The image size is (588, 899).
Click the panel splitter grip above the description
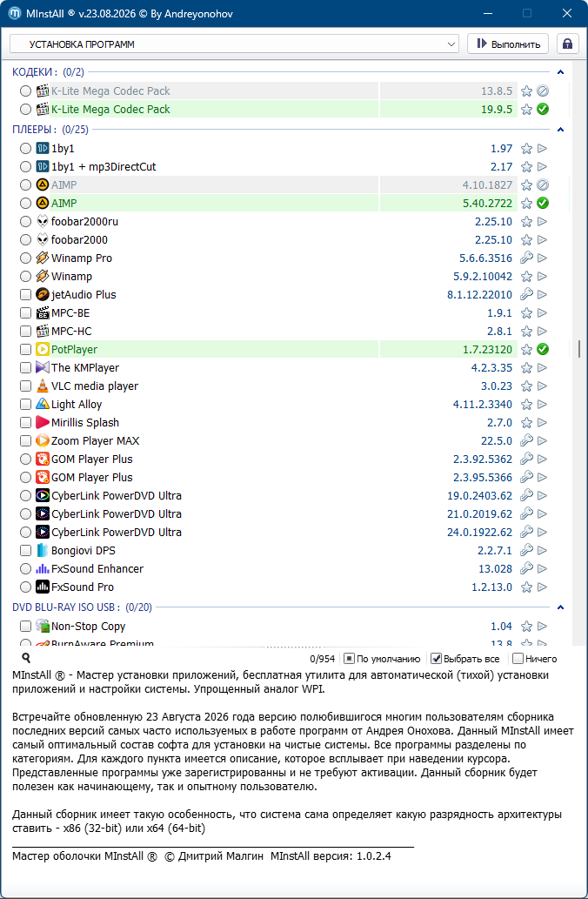tap(294, 647)
